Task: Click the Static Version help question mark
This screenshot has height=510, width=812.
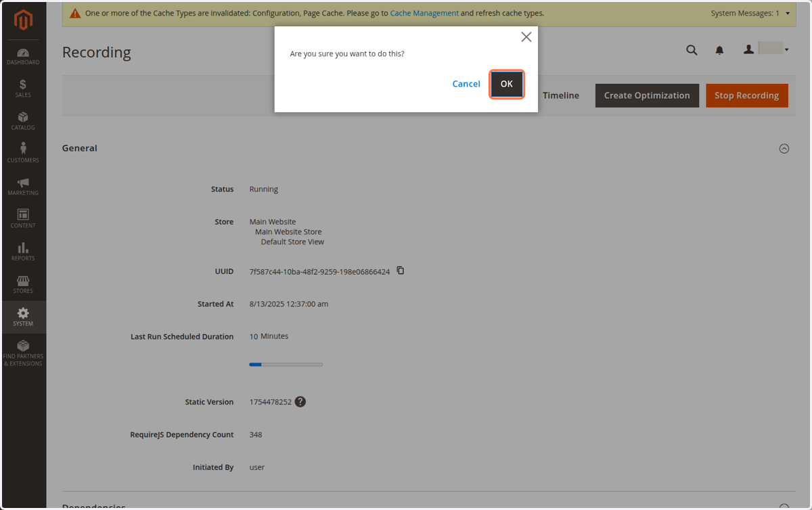Action: coord(300,402)
